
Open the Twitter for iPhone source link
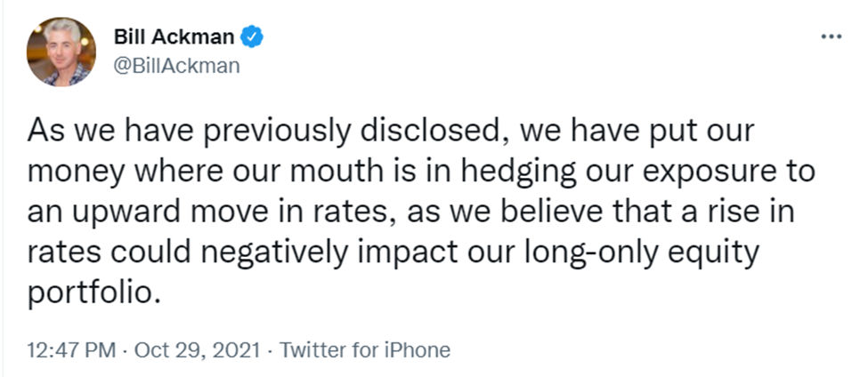pos(364,350)
